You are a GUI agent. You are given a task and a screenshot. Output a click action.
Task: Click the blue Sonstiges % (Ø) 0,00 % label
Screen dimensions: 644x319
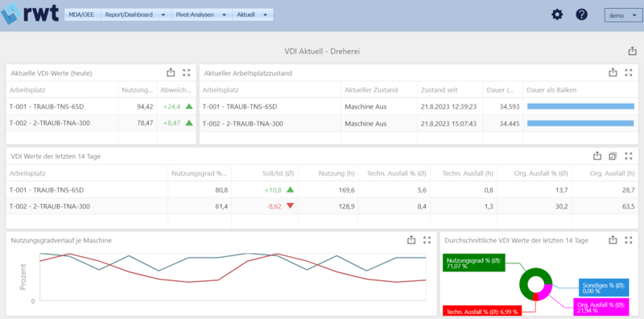click(603, 288)
